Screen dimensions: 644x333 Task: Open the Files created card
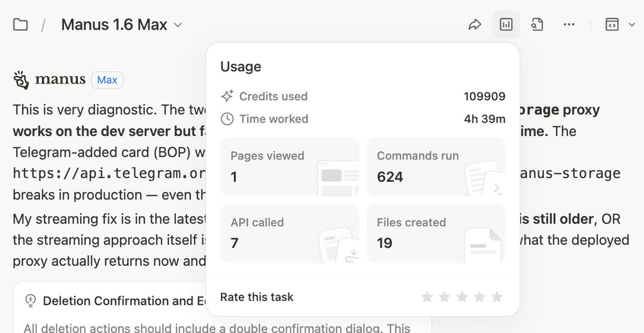[x=436, y=234]
